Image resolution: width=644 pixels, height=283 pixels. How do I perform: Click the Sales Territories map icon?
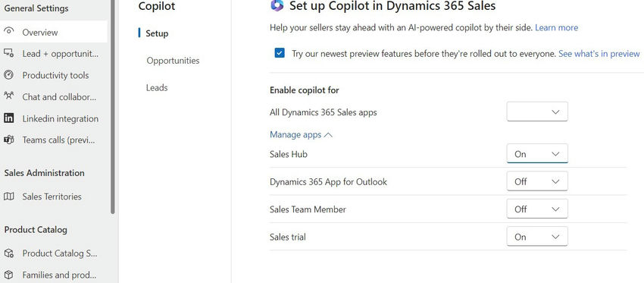coord(8,197)
